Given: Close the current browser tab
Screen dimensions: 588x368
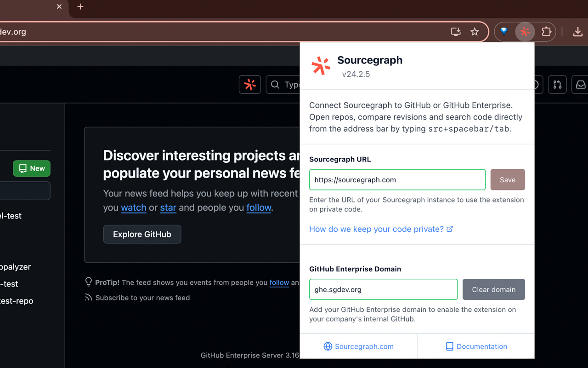Looking at the screenshot, I should click(x=59, y=6).
